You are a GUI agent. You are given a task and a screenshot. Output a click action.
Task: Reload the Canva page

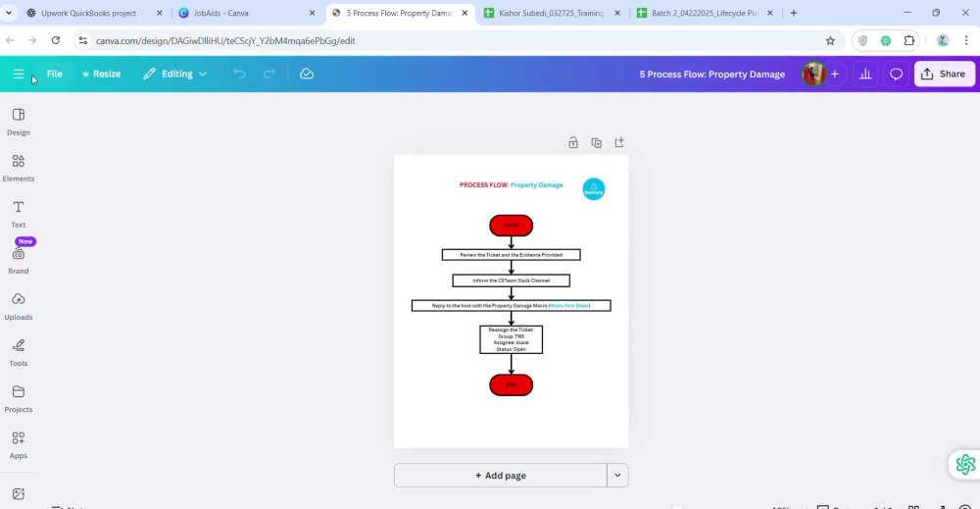(x=56, y=40)
